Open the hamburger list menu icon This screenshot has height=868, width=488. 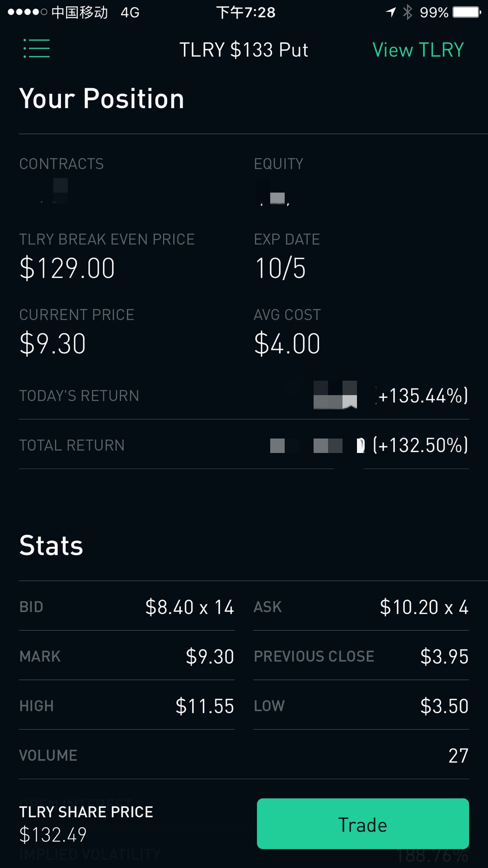pyautogui.click(x=37, y=48)
